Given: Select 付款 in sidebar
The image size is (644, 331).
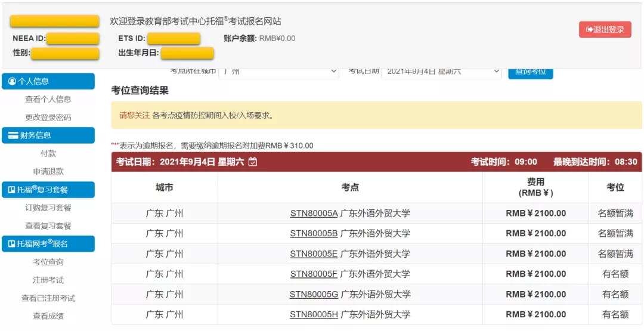Looking at the screenshot, I should click(x=48, y=153).
